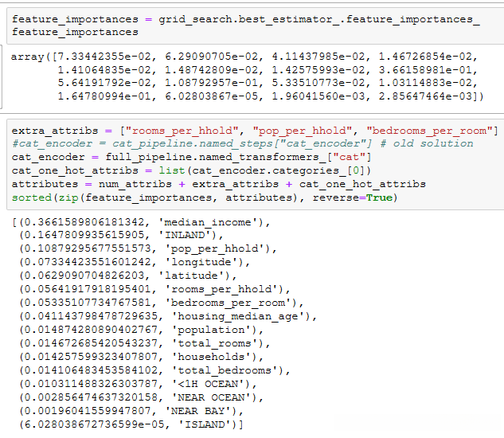Select array value 1.08792957e-01
The image size is (504, 438).
click(x=211, y=83)
